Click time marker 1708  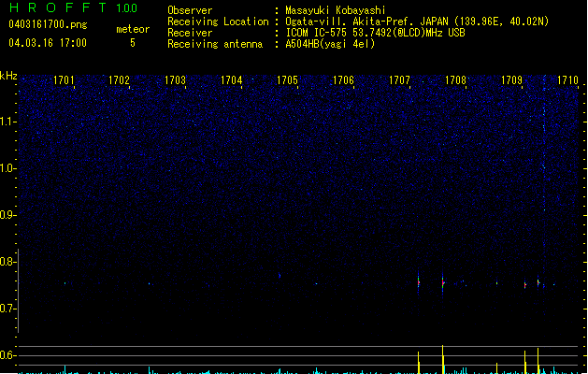pyautogui.click(x=455, y=80)
